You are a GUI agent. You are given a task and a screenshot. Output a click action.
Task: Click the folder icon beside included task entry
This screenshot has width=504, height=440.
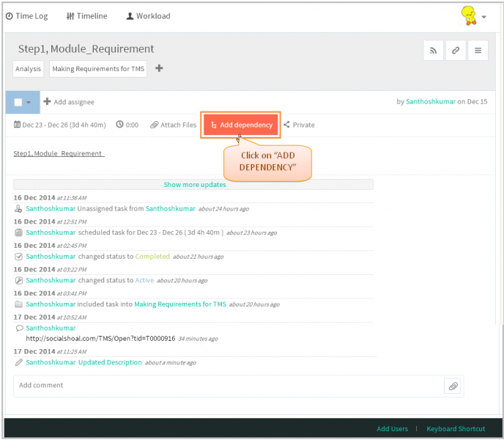pyautogui.click(x=18, y=304)
